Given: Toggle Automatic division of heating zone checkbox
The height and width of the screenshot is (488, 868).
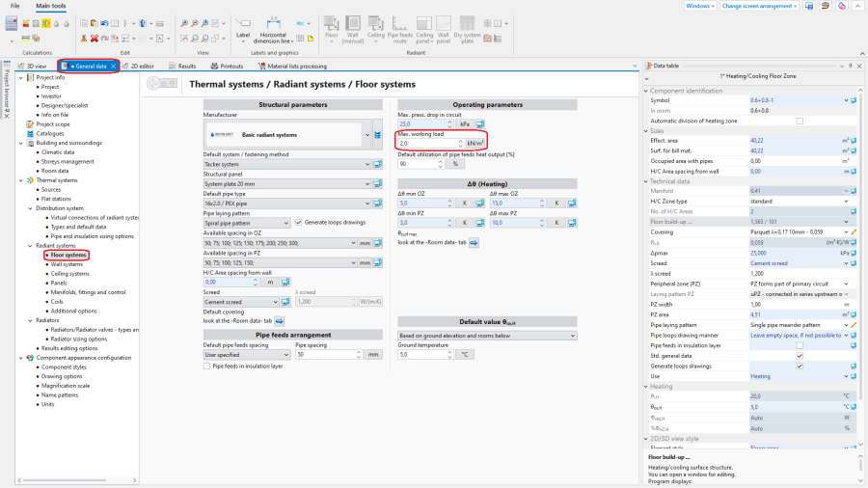Looking at the screenshot, I should (800, 122).
